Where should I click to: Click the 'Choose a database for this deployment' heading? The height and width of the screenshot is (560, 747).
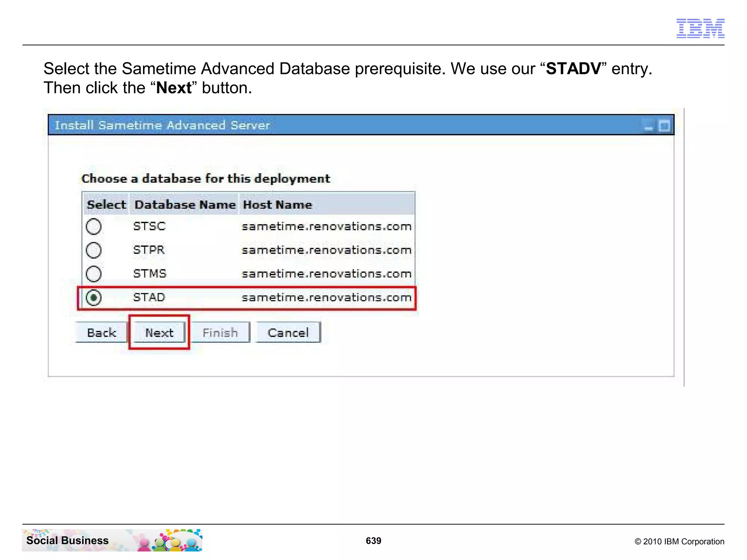[x=206, y=179]
